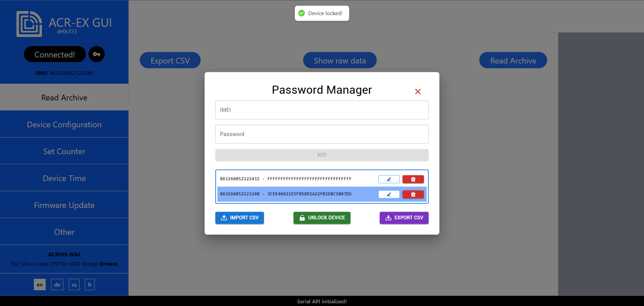The width and height of the screenshot is (644, 306).
Task: Click inside the IMEI input field
Action: pos(322,110)
